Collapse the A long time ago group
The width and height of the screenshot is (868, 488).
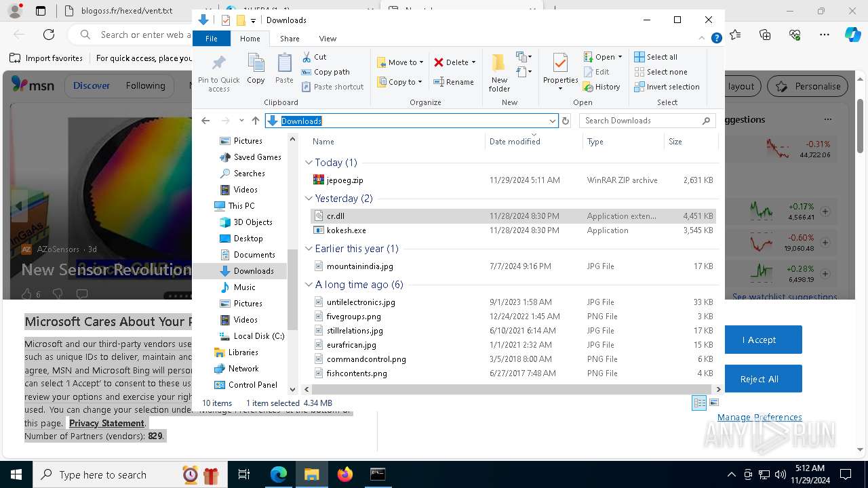click(x=309, y=285)
